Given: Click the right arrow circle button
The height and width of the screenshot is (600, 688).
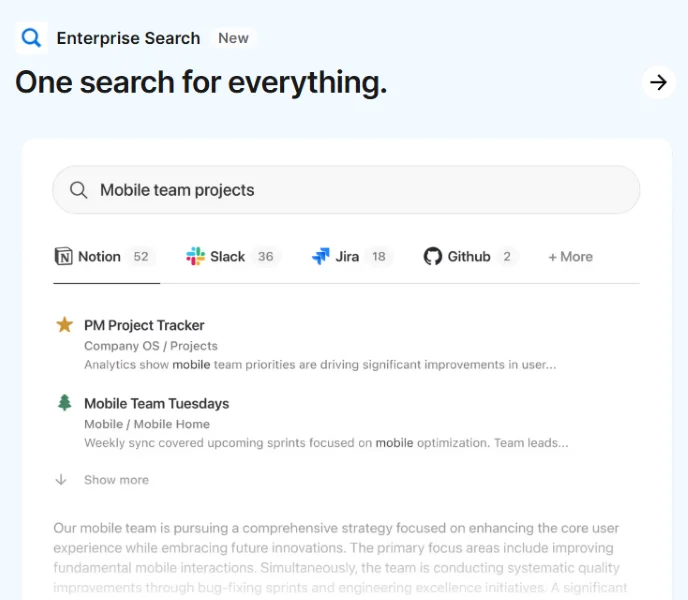Looking at the screenshot, I should [658, 82].
